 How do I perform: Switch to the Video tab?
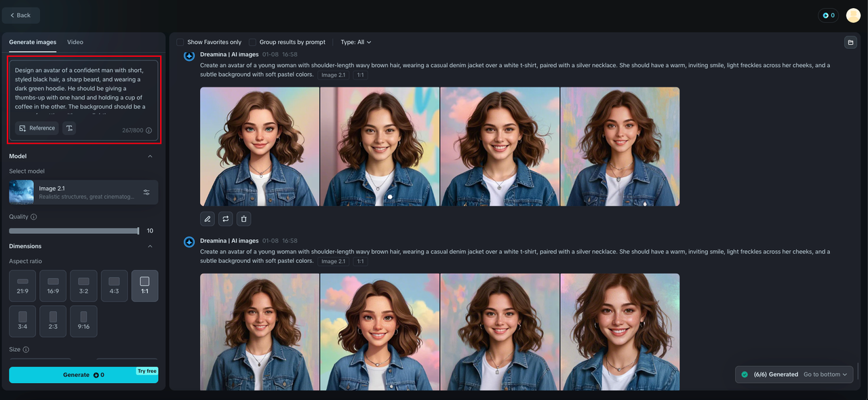coord(75,42)
